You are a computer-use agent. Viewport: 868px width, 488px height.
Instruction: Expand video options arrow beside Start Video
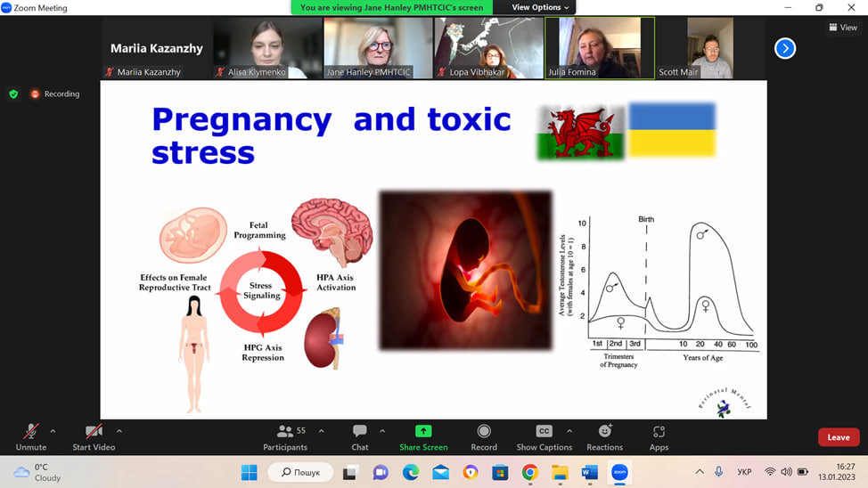tap(119, 431)
